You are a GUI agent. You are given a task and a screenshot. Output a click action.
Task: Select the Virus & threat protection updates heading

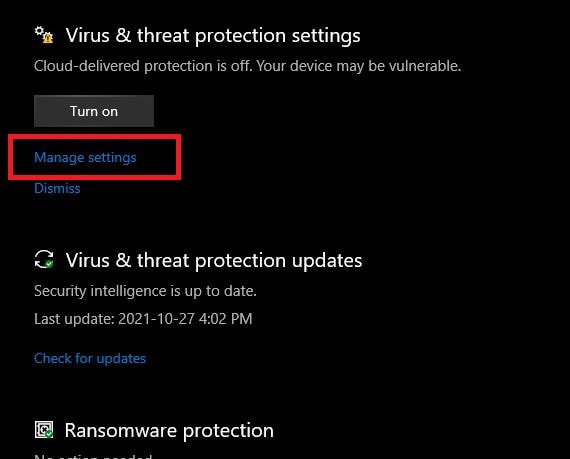(214, 261)
